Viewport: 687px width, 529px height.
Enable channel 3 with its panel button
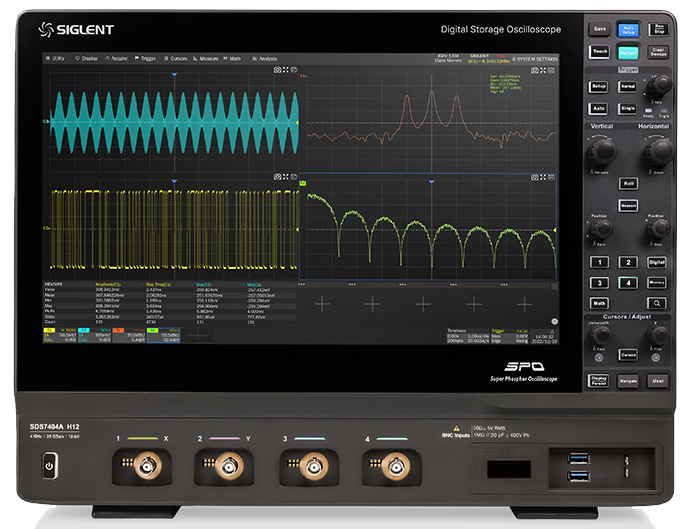tap(599, 283)
